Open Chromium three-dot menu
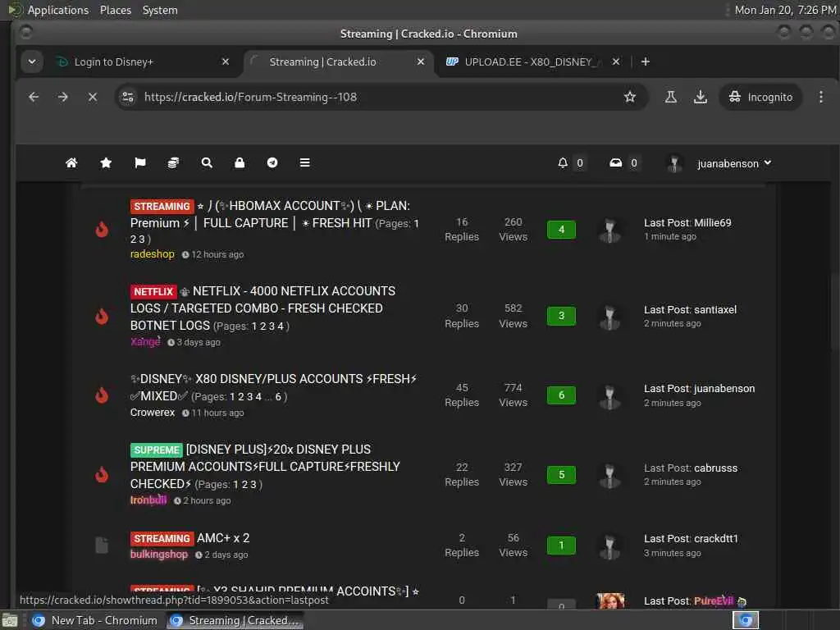This screenshot has height=630, width=840. pos(821,97)
